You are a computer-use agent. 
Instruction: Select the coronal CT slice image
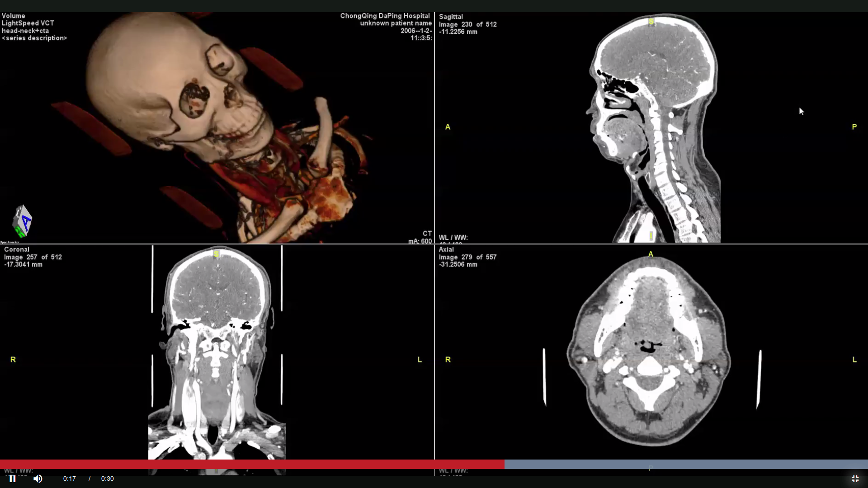[217, 352]
